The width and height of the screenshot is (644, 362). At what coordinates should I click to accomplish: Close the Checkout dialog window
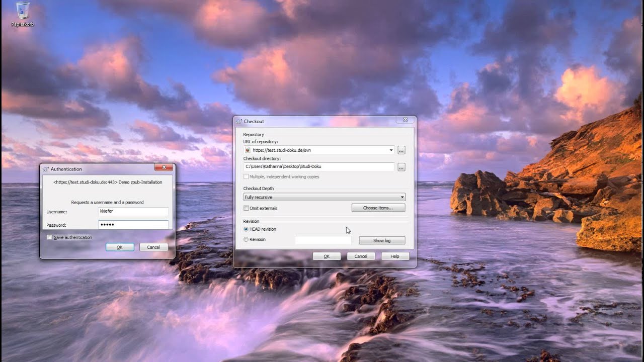[x=405, y=120]
